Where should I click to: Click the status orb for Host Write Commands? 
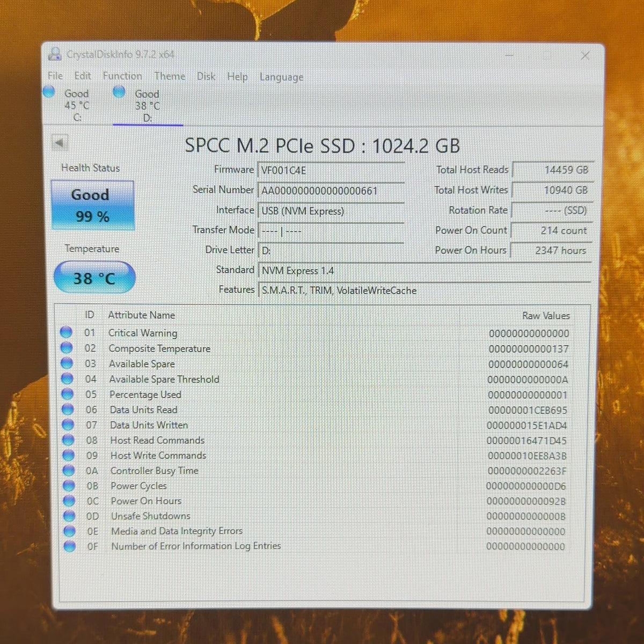[68, 455]
